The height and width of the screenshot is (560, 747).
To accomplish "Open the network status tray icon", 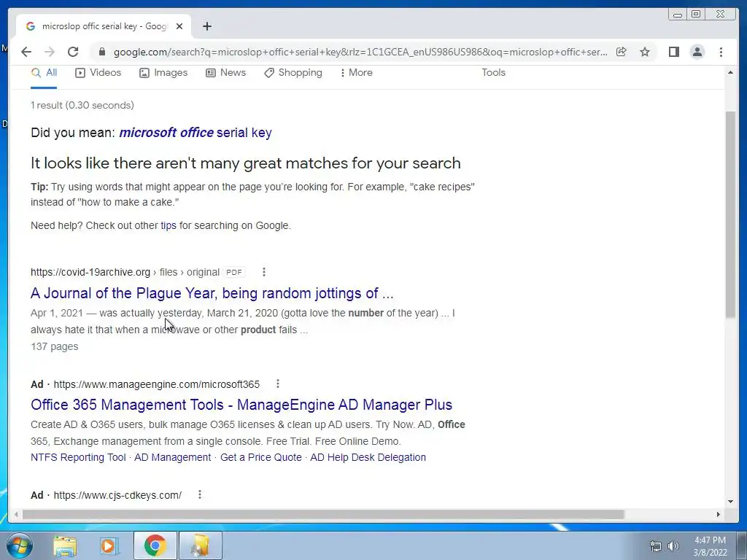I will click(x=656, y=546).
